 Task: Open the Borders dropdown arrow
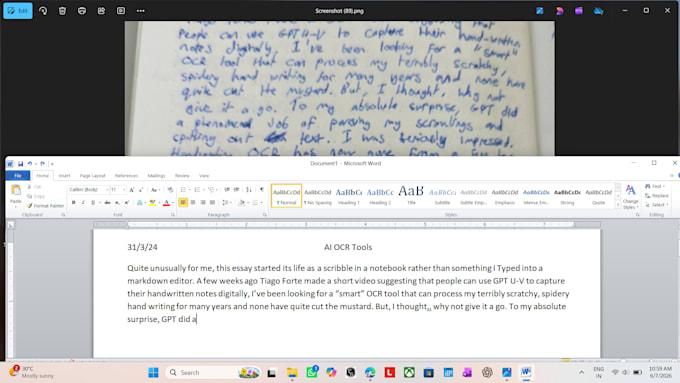pyautogui.click(x=262, y=203)
